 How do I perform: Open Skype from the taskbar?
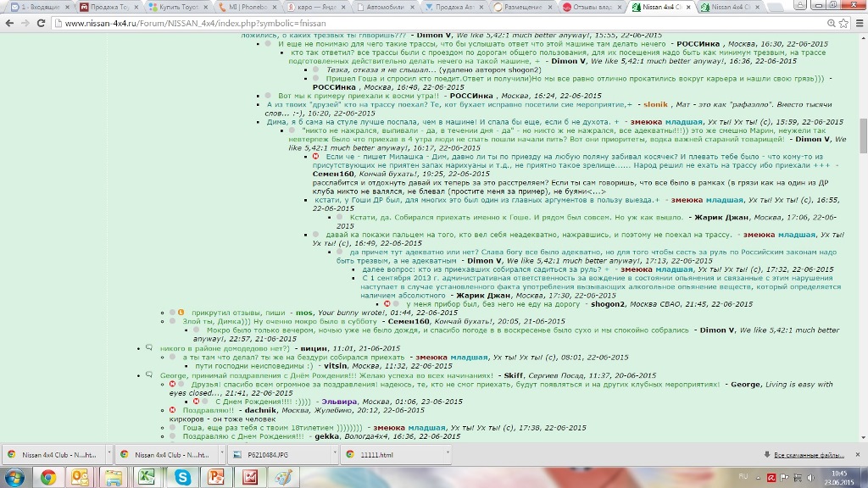point(182,477)
